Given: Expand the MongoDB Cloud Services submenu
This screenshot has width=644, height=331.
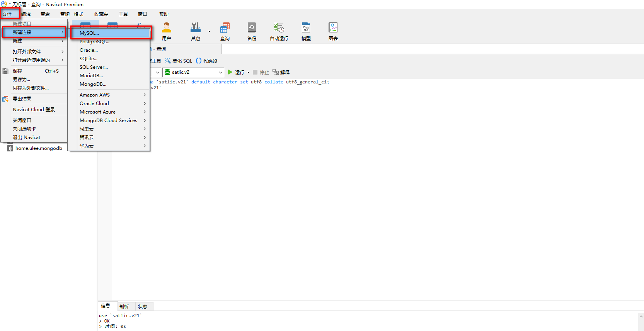Looking at the screenshot, I should pyautogui.click(x=145, y=121).
